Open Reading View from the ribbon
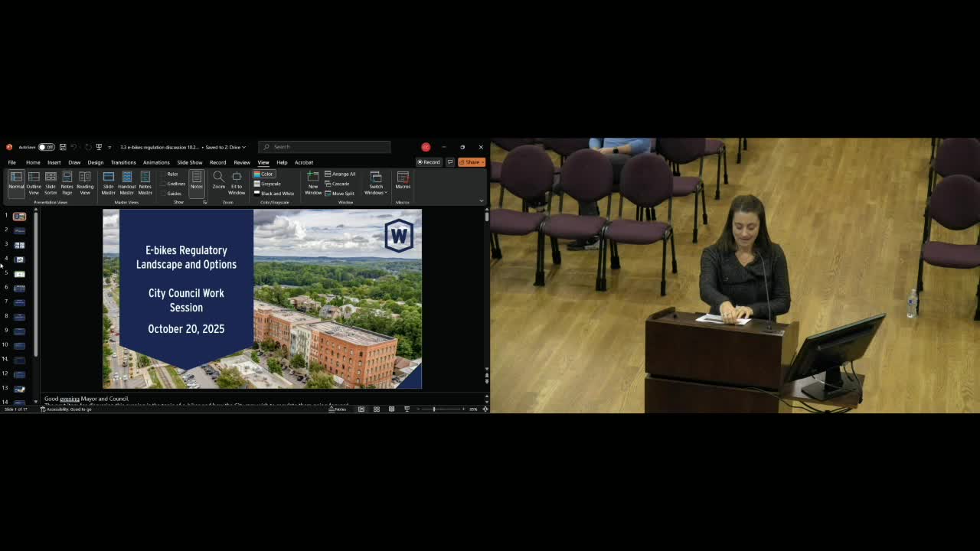 [85, 182]
